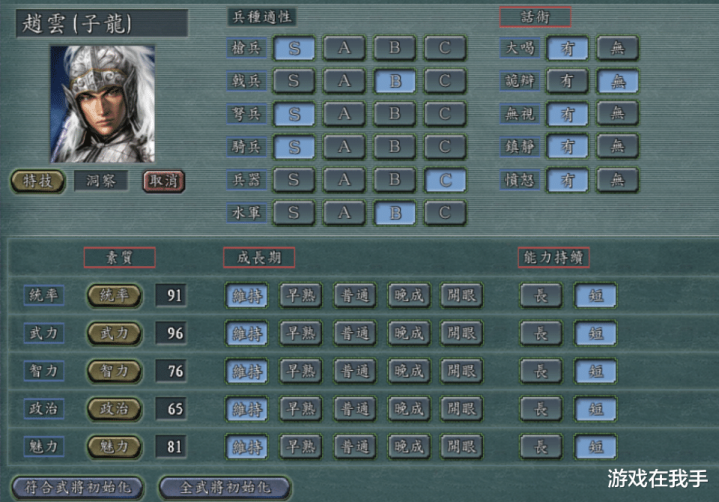Click the 政治 value 65
719x502 pixels.
[171, 409]
